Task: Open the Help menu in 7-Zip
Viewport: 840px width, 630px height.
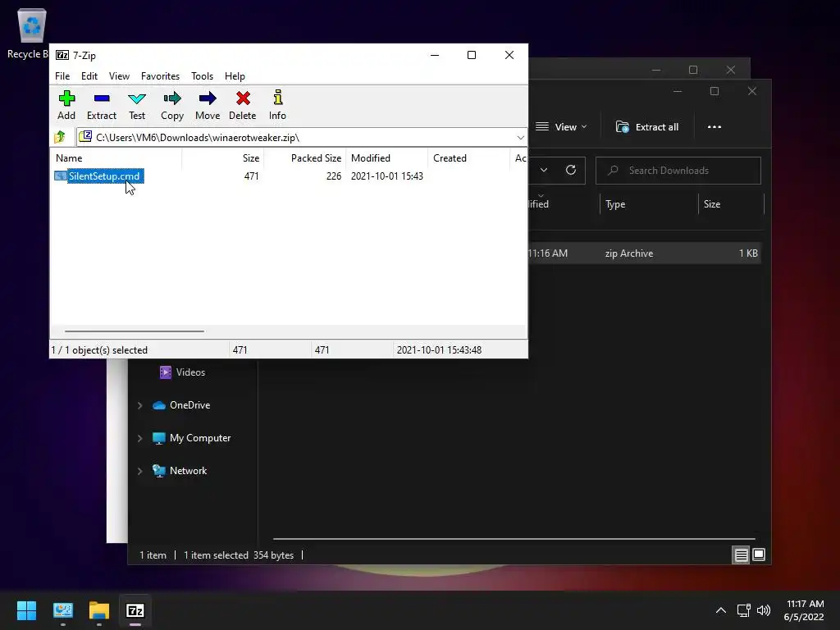Action: [235, 76]
